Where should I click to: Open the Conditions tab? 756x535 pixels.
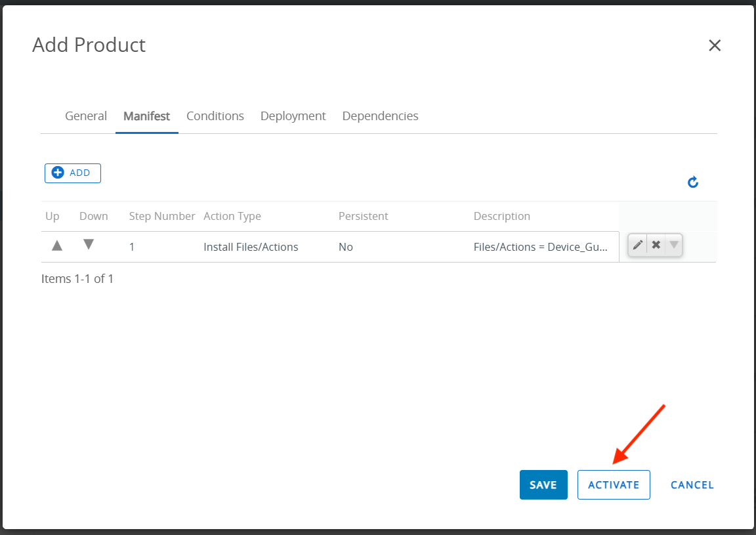coord(215,116)
